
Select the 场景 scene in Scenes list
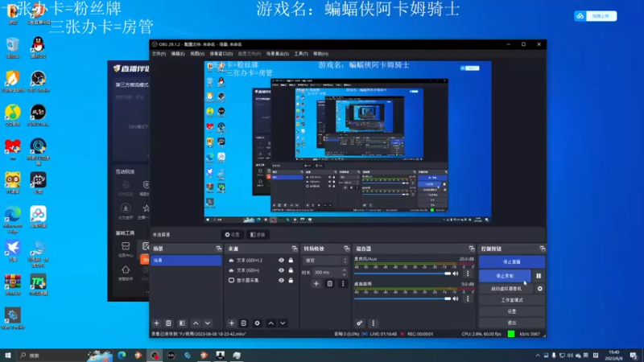tap(186, 260)
